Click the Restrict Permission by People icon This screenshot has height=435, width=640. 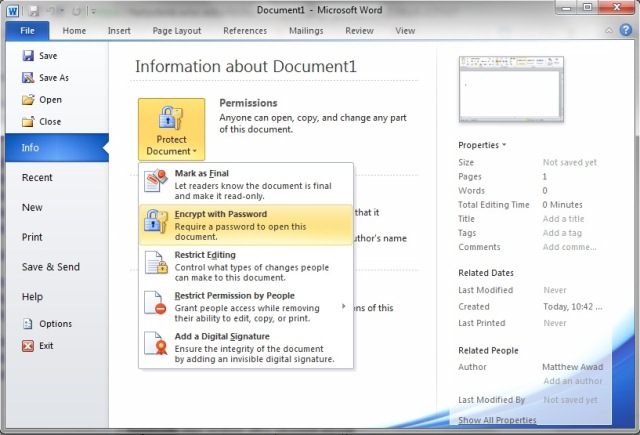coord(156,303)
